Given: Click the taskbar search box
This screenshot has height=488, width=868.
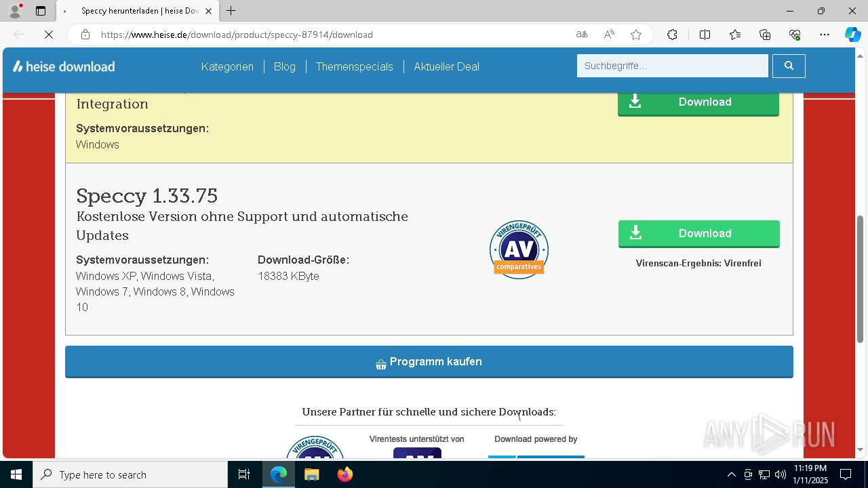Looking at the screenshot, I should tap(130, 474).
